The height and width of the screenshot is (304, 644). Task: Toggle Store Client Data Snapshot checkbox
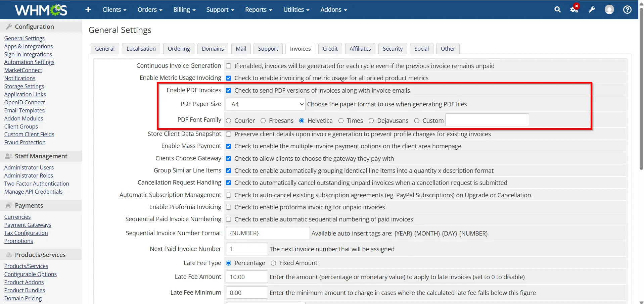229,134
